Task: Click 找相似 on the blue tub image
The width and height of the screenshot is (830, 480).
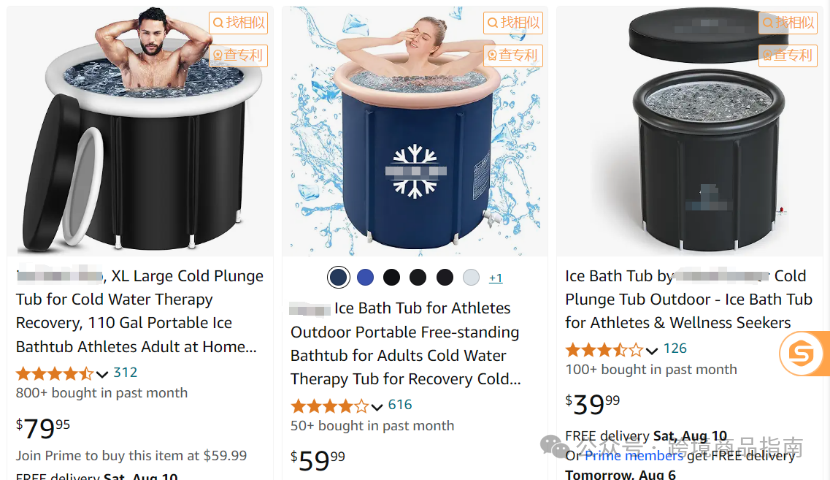Action: coord(513,23)
